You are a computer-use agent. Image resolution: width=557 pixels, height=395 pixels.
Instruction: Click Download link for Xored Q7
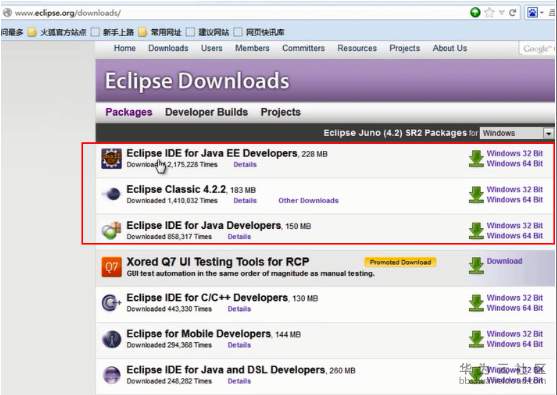coord(504,261)
